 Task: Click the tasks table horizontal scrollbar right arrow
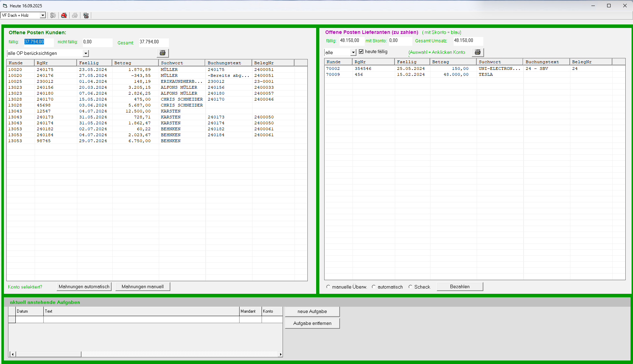pyautogui.click(x=280, y=354)
